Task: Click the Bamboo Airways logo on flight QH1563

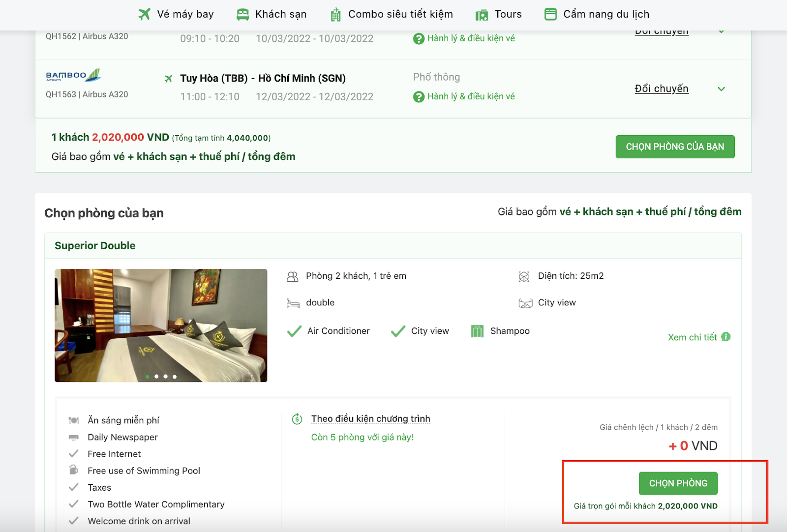Action: tap(73, 75)
